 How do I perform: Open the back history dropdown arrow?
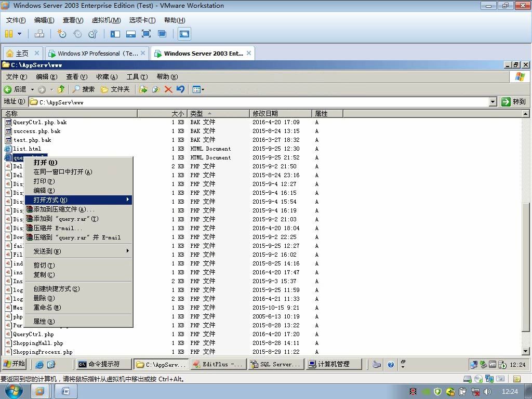pos(33,89)
